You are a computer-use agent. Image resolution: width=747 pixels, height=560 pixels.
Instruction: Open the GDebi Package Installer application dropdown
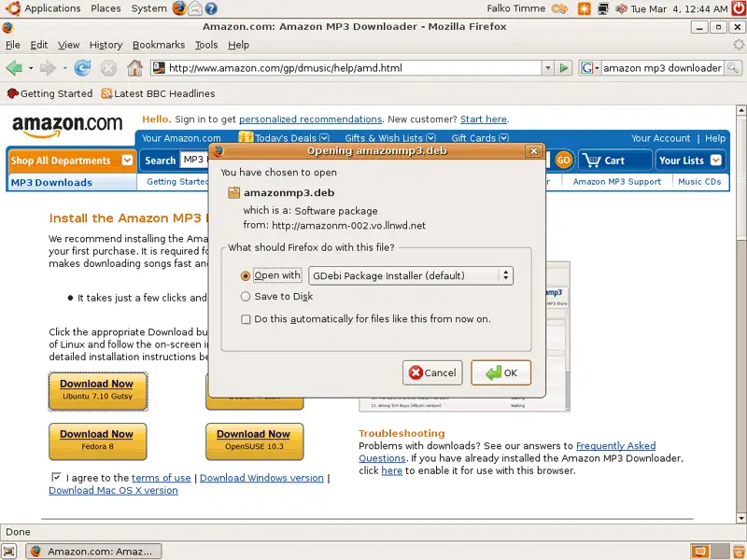[411, 275]
